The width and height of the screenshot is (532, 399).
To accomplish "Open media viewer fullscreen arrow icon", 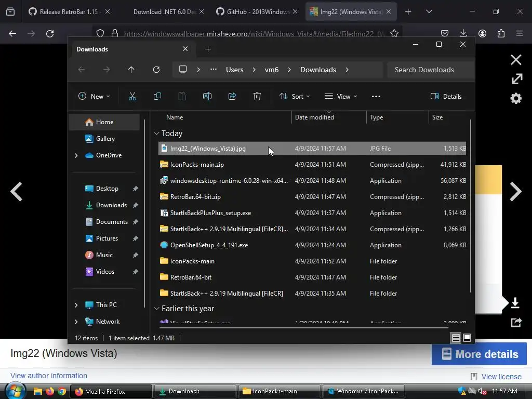I will [517, 79].
